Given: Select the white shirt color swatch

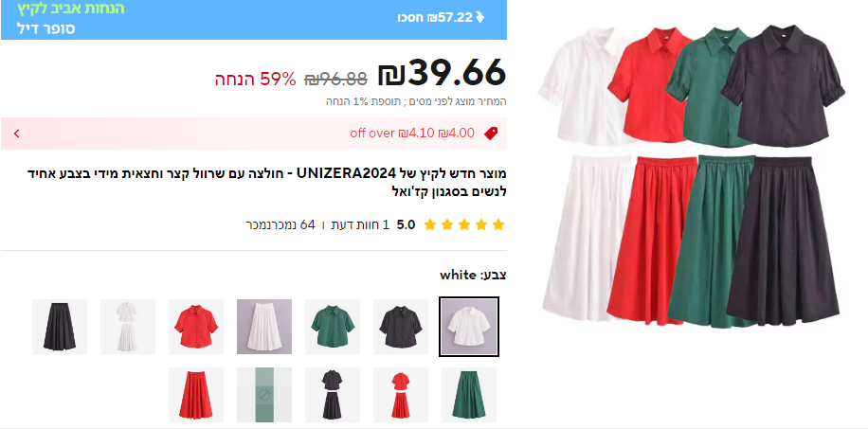Looking at the screenshot, I should [469, 327].
